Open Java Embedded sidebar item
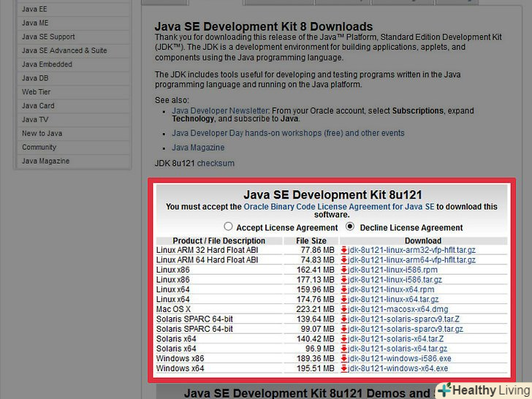This screenshot has height=399, width=532. 73,64
